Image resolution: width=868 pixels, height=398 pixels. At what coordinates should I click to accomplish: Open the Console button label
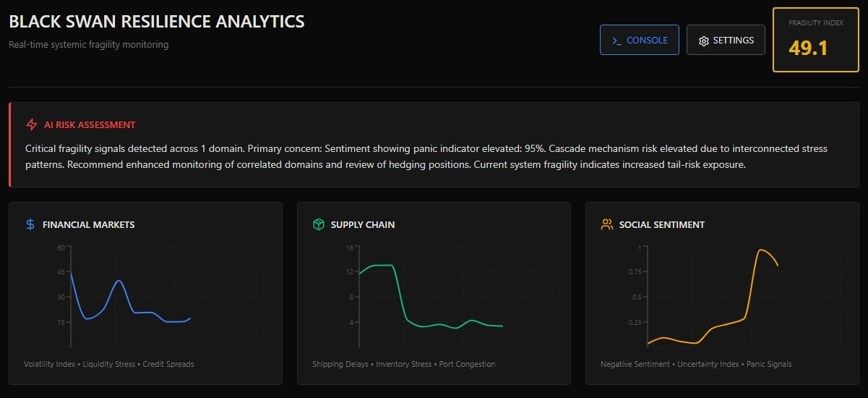(x=647, y=41)
